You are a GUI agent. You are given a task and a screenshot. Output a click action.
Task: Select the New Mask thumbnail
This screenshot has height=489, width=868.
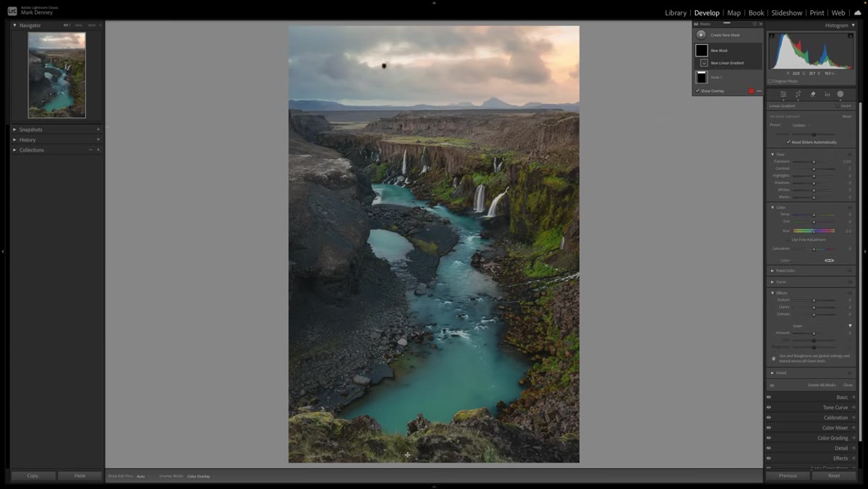(x=702, y=51)
